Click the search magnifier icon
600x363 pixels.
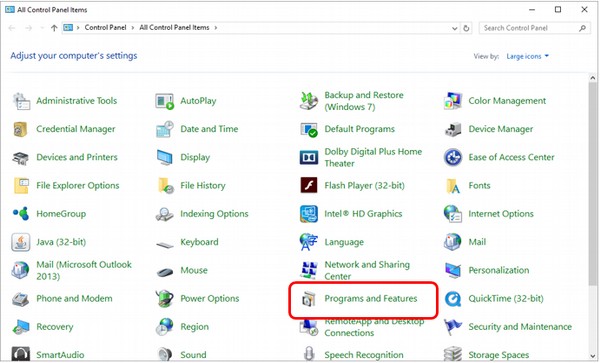582,28
